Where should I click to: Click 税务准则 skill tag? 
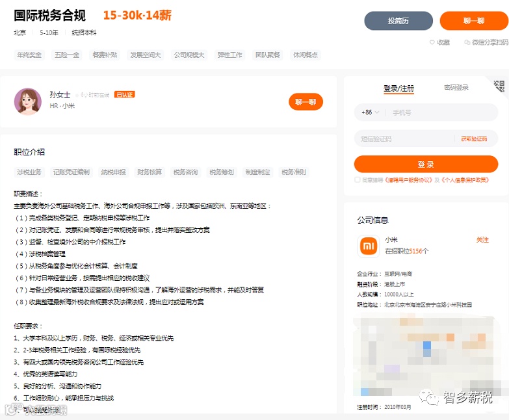click(293, 172)
